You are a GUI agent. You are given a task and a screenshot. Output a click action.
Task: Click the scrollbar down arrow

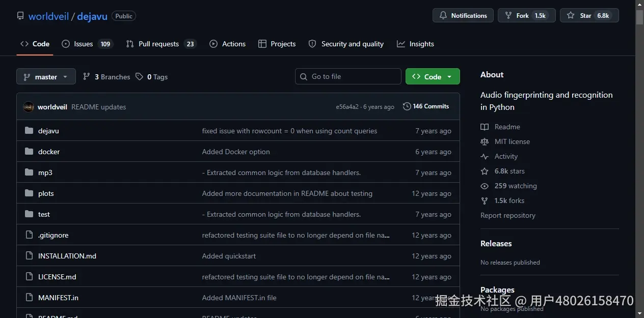click(x=639, y=313)
